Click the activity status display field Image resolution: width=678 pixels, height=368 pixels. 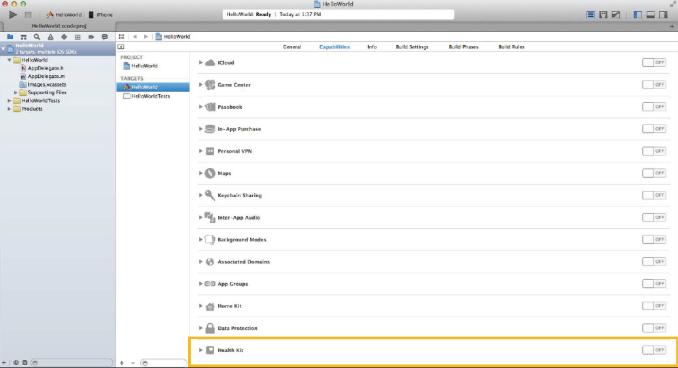tap(339, 14)
